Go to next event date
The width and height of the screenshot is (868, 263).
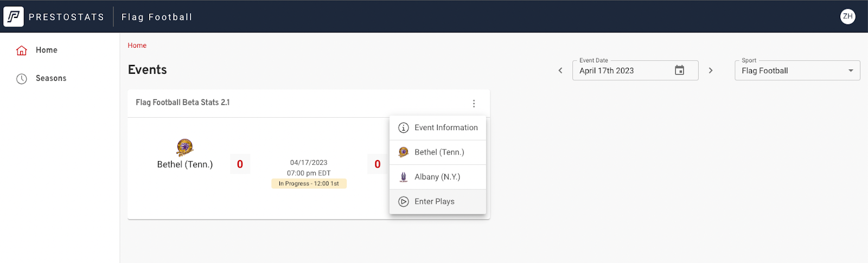click(x=711, y=70)
